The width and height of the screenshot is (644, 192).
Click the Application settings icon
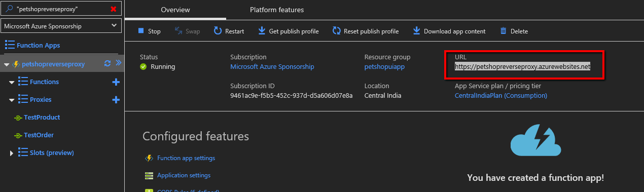[x=149, y=176]
